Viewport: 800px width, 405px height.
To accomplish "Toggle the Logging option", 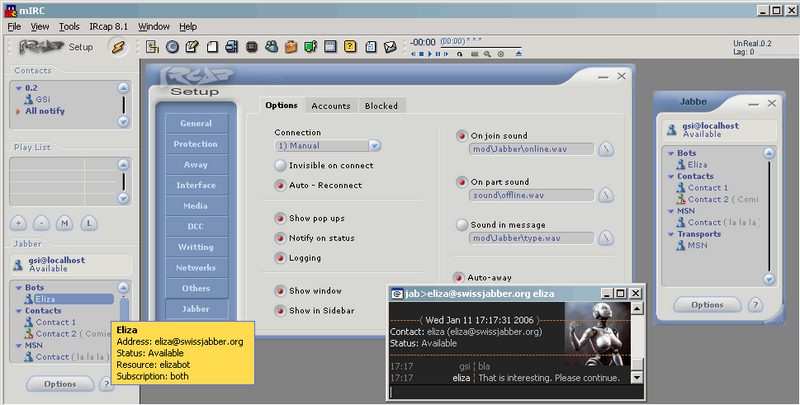I will coord(281,258).
